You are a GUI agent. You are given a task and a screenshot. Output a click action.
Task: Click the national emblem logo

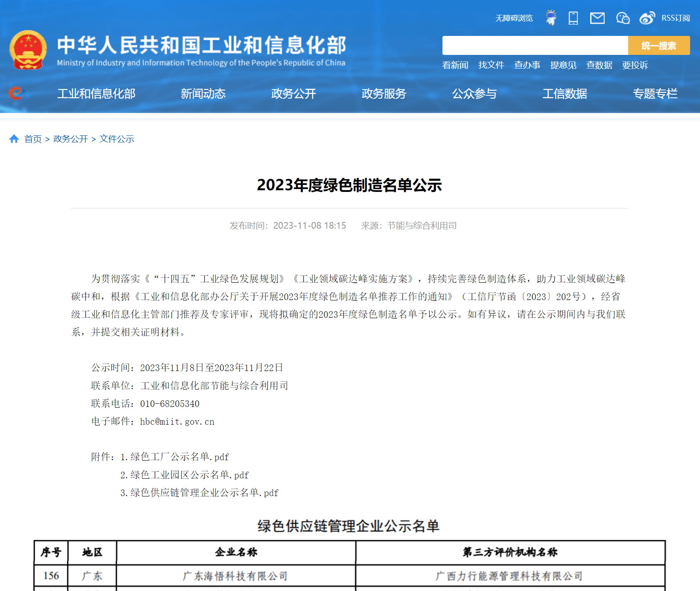pyautogui.click(x=28, y=50)
